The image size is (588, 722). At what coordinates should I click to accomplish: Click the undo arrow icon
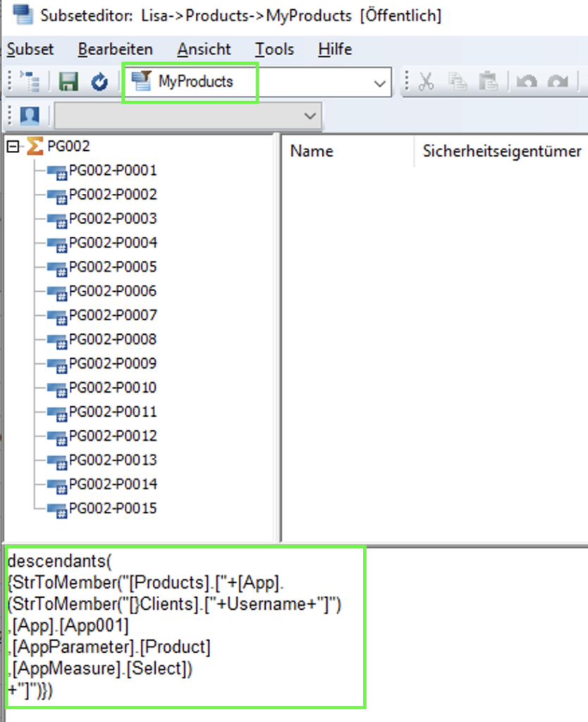coord(526,82)
